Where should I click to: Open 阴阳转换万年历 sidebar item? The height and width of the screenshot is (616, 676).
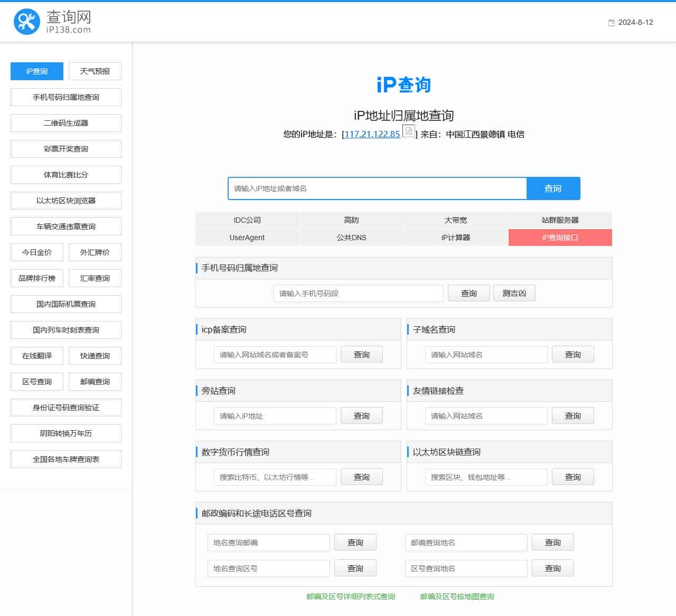[66, 433]
